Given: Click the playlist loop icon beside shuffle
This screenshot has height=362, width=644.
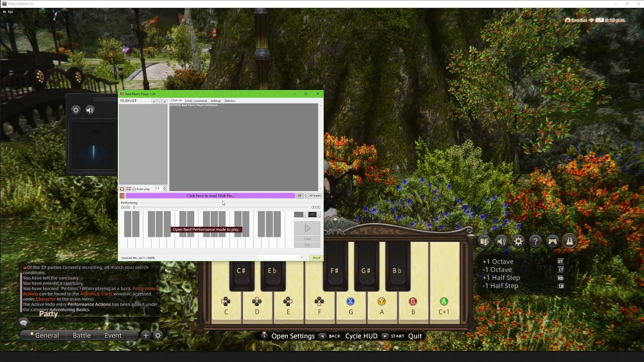Looking at the screenshot, I should coord(122,189).
